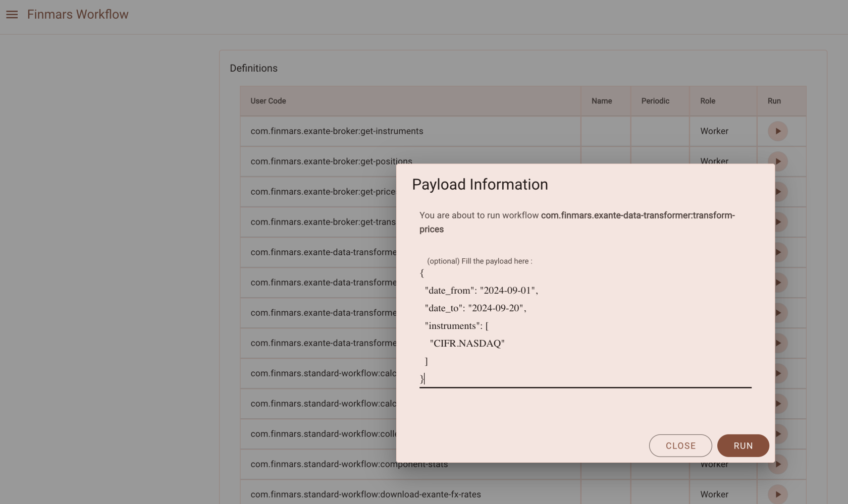
Task: Click the Role column header
Action: pos(707,101)
